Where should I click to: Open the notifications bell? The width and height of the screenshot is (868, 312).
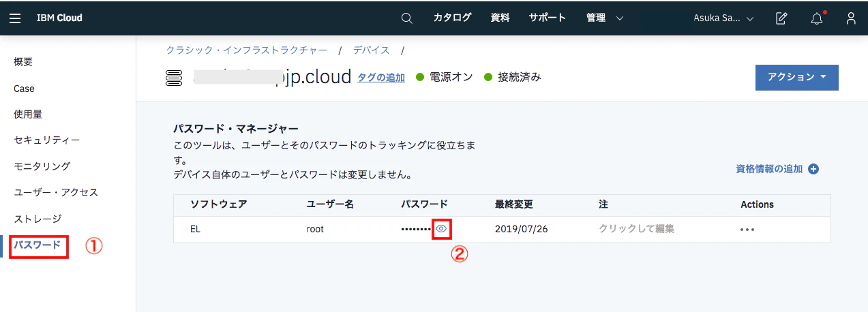click(x=817, y=18)
